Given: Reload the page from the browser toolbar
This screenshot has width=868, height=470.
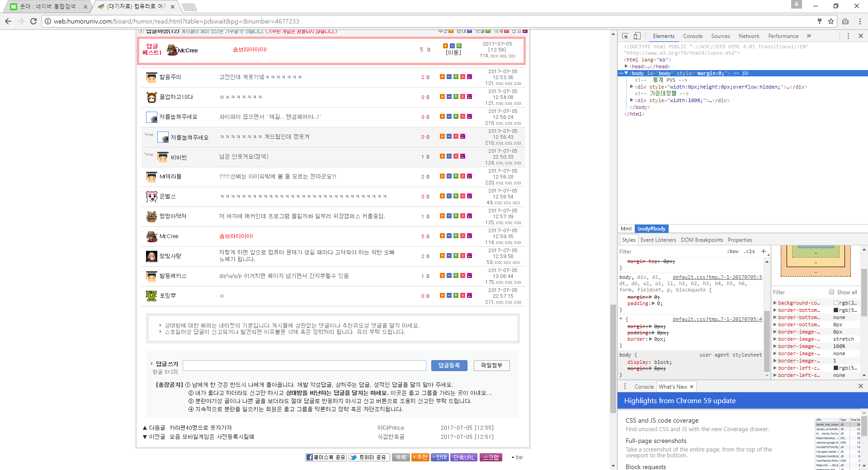Looking at the screenshot, I should 33,21.
